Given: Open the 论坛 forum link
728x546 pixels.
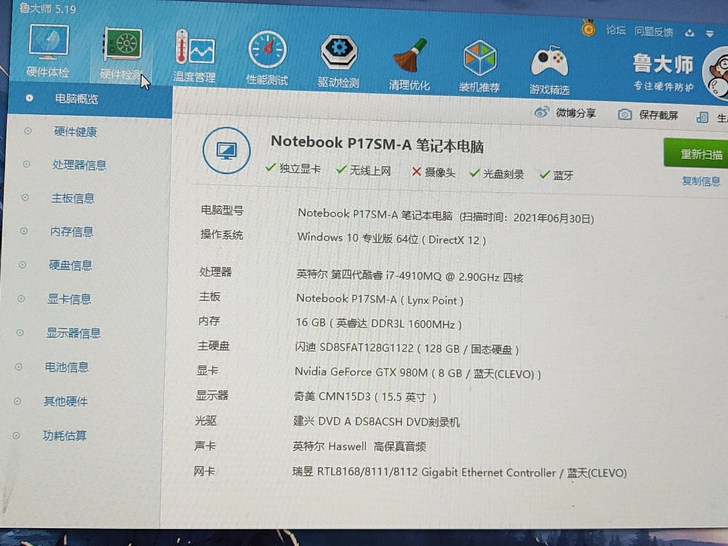Looking at the screenshot, I should (616, 30).
